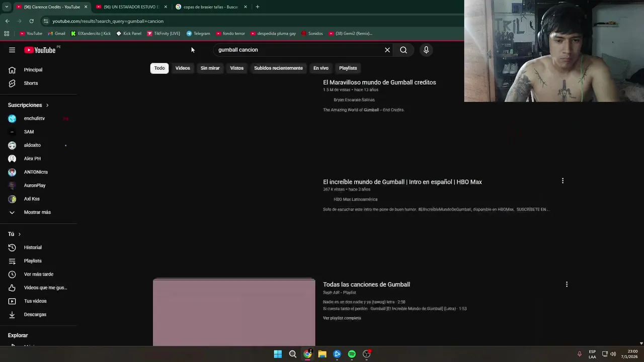Start voice search with microphone
This screenshot has width=644, height=362.
426,50
